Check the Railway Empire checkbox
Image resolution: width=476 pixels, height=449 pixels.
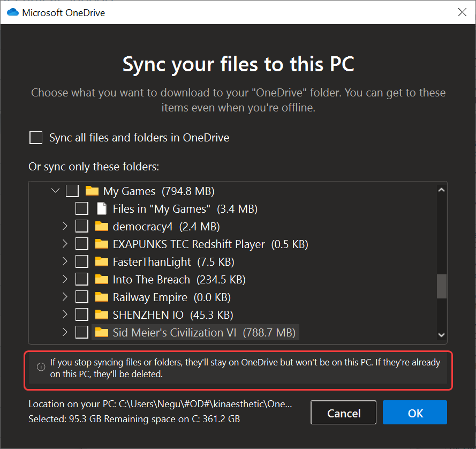tap(82, 297)
